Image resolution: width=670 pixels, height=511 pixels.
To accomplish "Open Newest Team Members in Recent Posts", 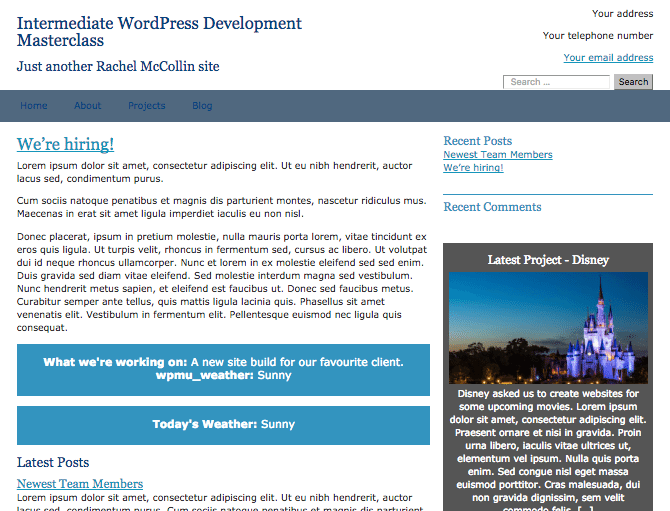I will 498,155.
